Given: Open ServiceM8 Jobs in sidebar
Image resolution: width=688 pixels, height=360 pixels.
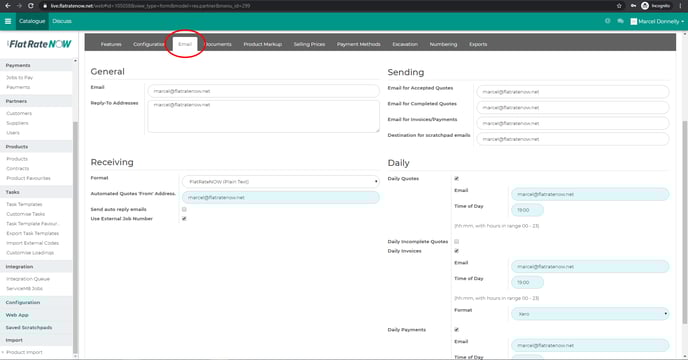Looking at the screenshot, I should [24, 289].
